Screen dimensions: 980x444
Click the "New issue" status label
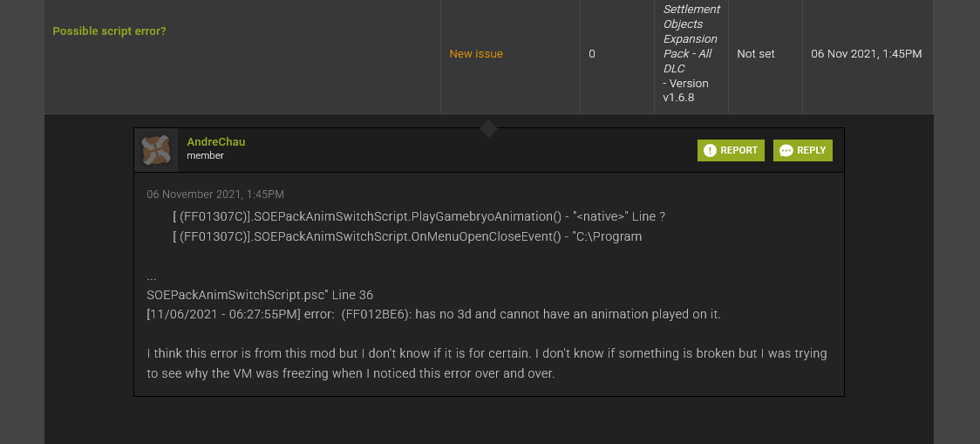pyautogui.click(x=476, y=54)
